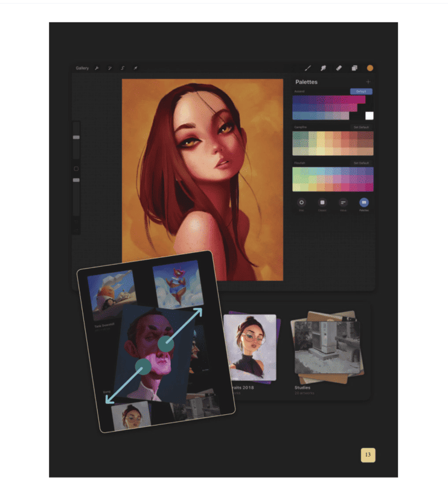Open the Portraits 2018 stack in gallery

click(251, 348)
